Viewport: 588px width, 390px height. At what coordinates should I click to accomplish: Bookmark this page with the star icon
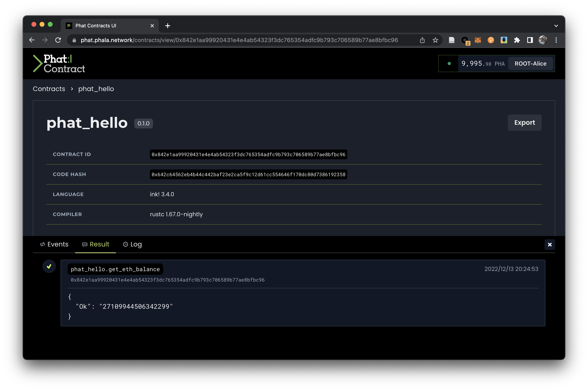pos(435,40)
